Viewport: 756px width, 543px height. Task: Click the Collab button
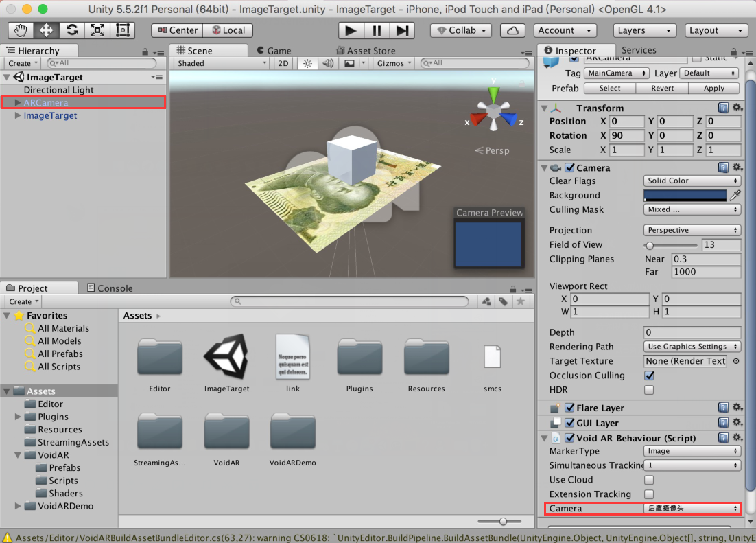click(x=461, y=30)
